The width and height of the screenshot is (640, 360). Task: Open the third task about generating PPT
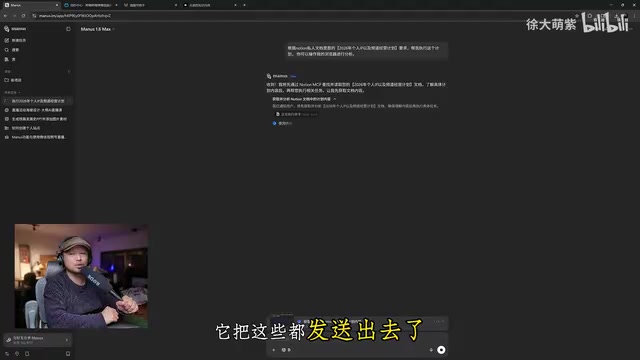[x=37, y=119]
